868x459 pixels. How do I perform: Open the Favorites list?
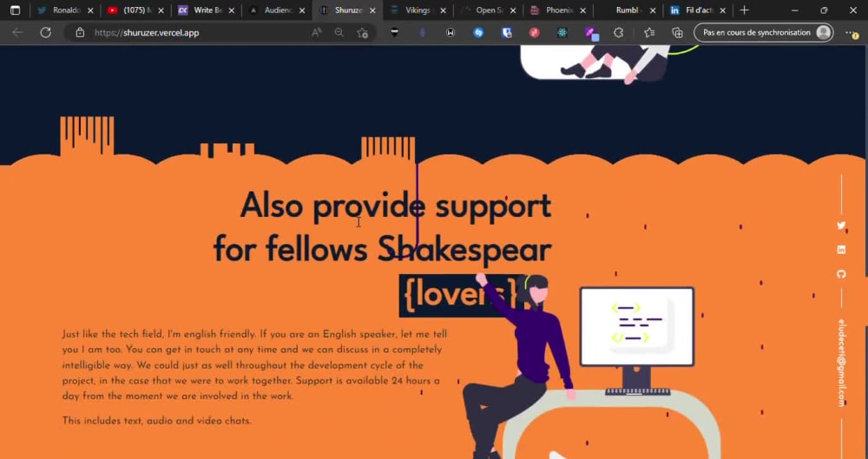point(649,33)
